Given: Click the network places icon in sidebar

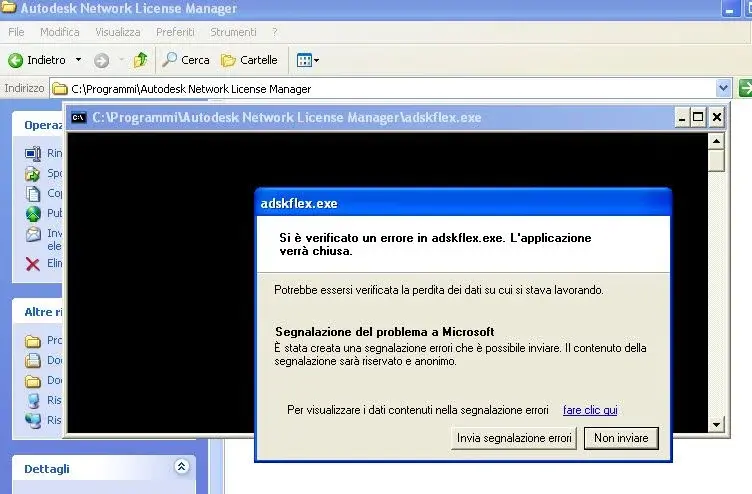Looking at the screenshot, I should (x=33, y=420).
